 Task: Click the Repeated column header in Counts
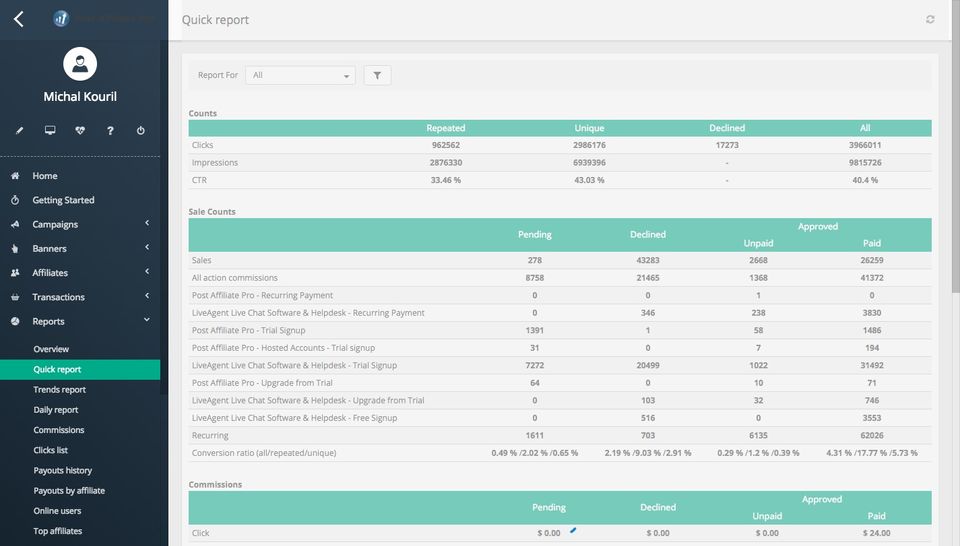pos(446,128)
